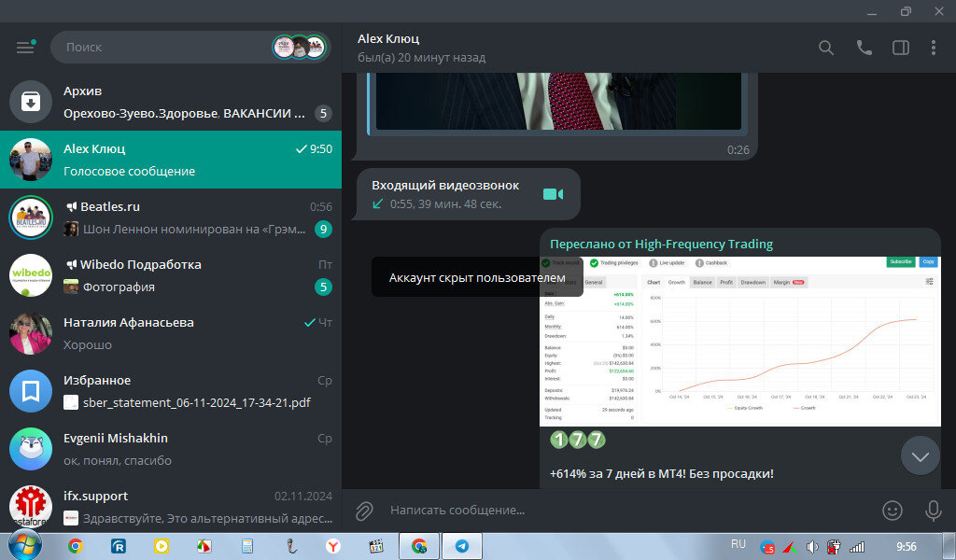The image size is (956, 560).
Task: Open the calculator taskbar icon
Action: tap(246, 546)
